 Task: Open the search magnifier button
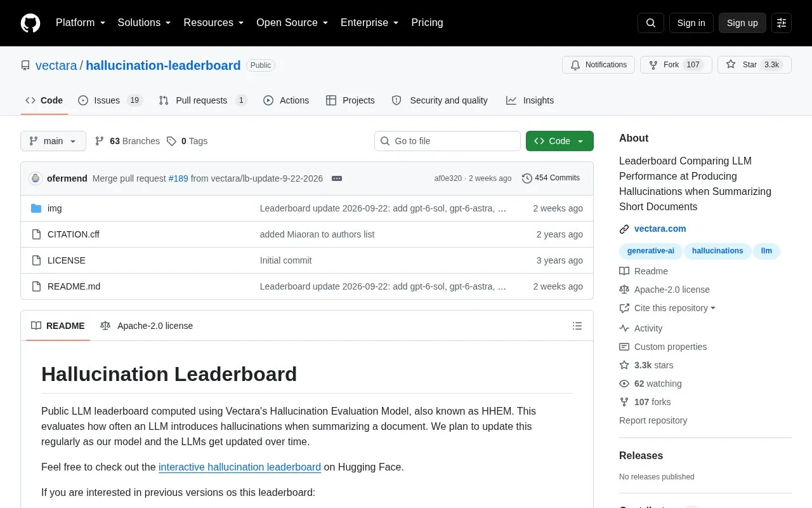pos(651,23)
